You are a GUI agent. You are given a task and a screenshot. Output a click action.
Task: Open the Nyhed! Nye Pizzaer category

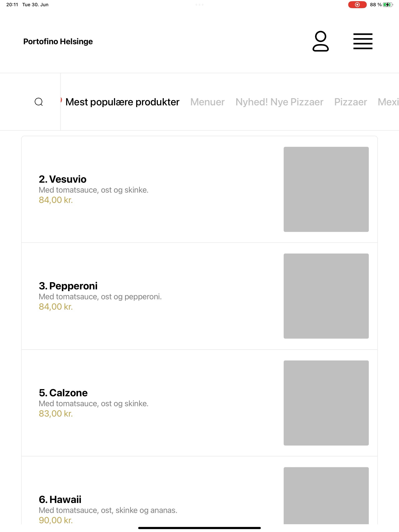tap(279, 102)
